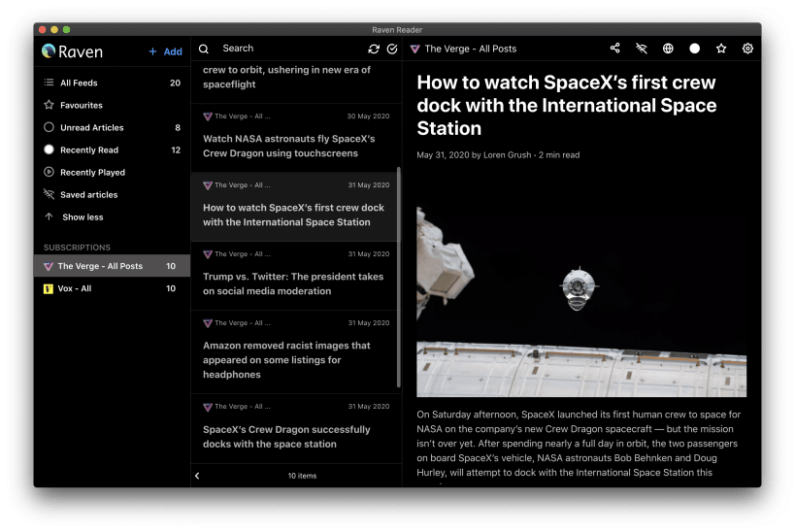Save article offline with wifi-off icon
The height and width of the screenshot is (532, 795).
coord(642,49)
